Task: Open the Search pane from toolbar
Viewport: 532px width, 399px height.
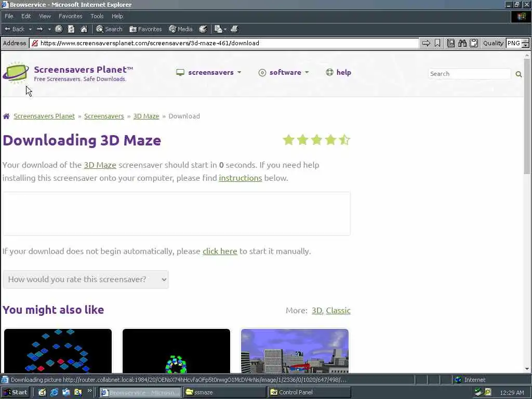Action: 109,29
